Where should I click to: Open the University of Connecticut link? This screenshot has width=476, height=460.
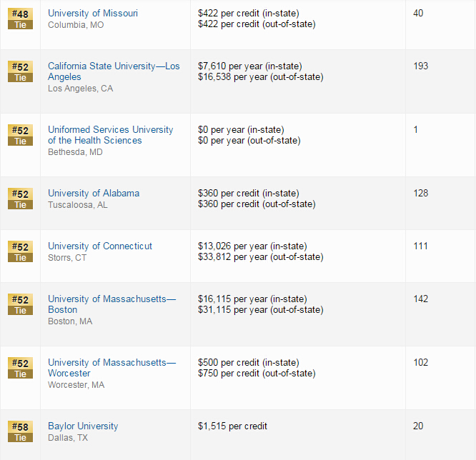point(100,246)
